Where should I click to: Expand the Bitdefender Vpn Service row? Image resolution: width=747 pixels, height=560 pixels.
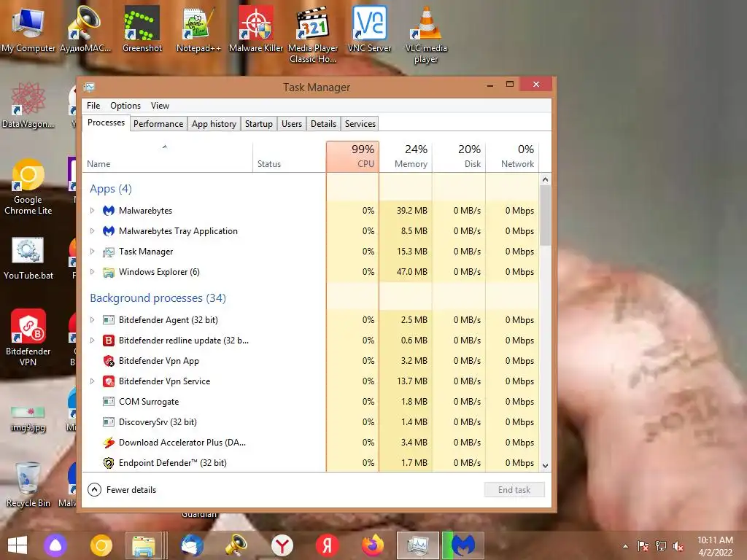coord(93,381)
